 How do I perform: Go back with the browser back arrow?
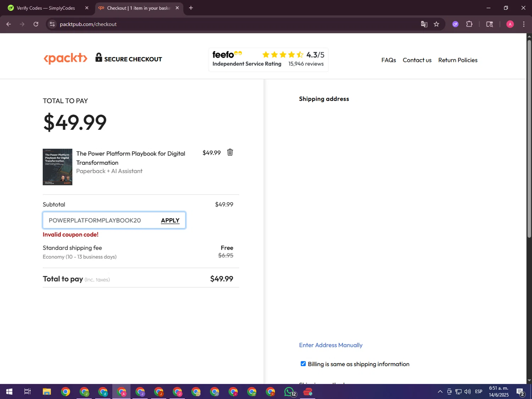tap(9, 24)
